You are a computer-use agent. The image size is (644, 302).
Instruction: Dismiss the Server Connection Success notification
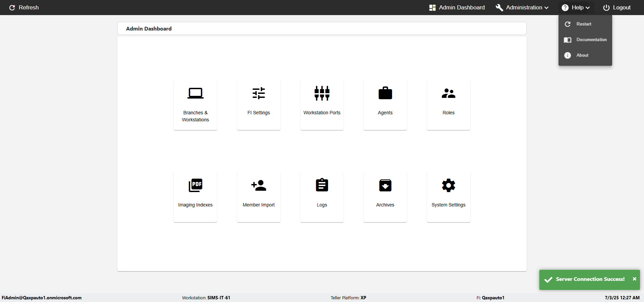tap(634, 279)
